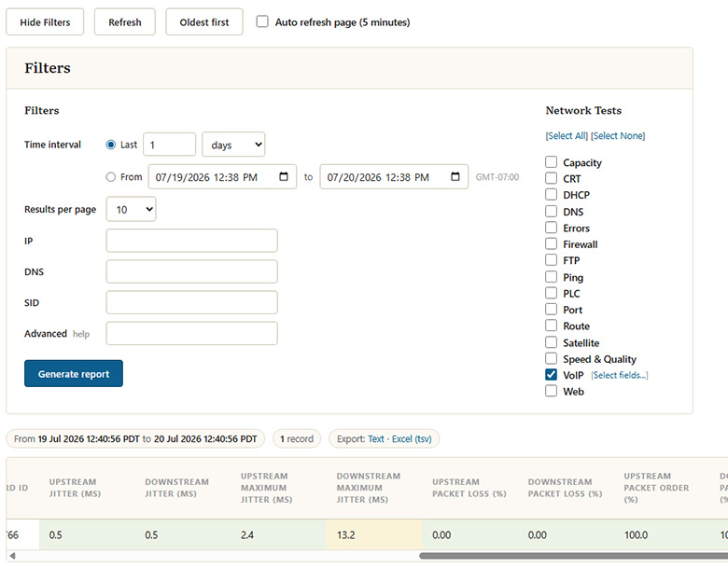Click the Generate report button

tap(74, 374)
